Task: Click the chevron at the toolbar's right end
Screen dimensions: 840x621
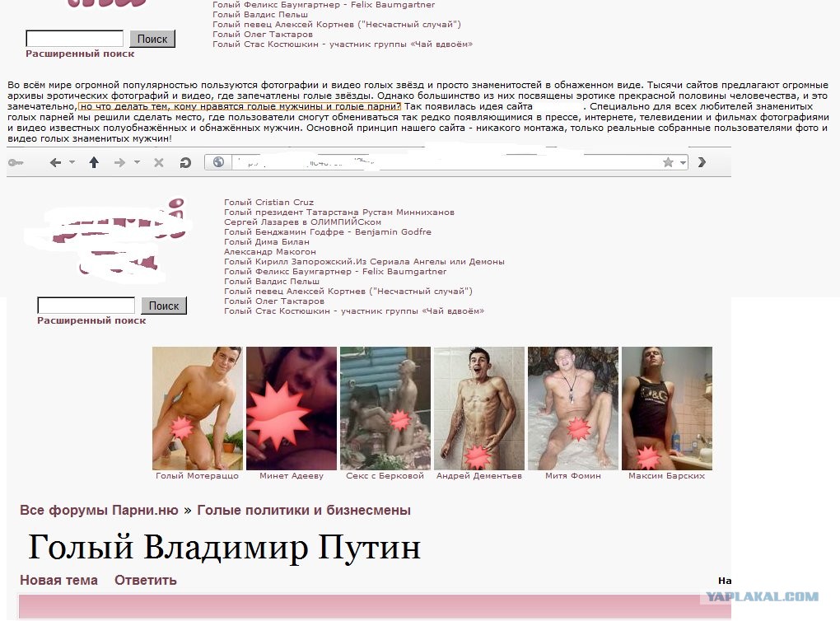Action: point(702,161)
